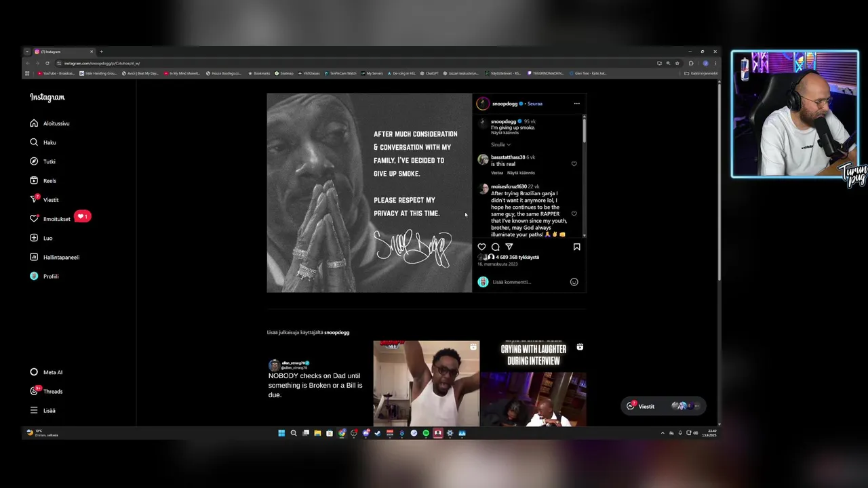Click the comment bubble icon under post
Image resolution: width=868 pixels, height=488 pixels.
(495, 247)
